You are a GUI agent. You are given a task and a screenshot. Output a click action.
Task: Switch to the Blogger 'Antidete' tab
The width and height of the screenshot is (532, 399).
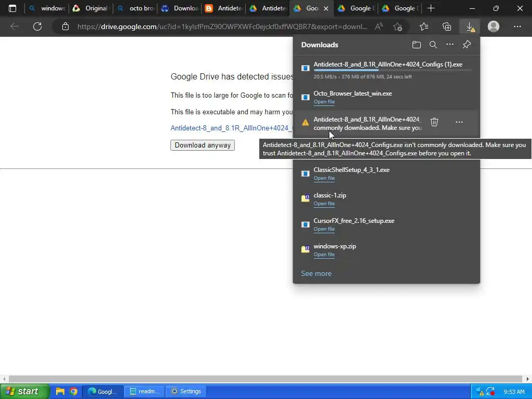pyautogui.click(x=223, y=8)
